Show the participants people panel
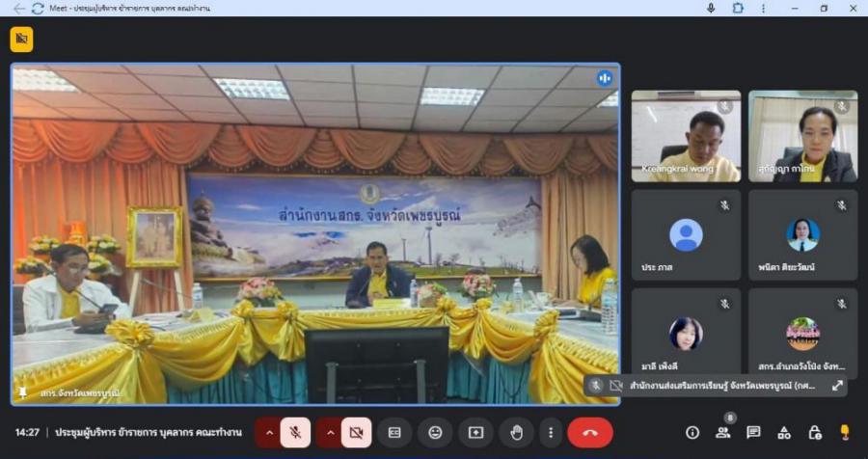The width and height of the screenshot is (868, 459). [x=722, y=433]
